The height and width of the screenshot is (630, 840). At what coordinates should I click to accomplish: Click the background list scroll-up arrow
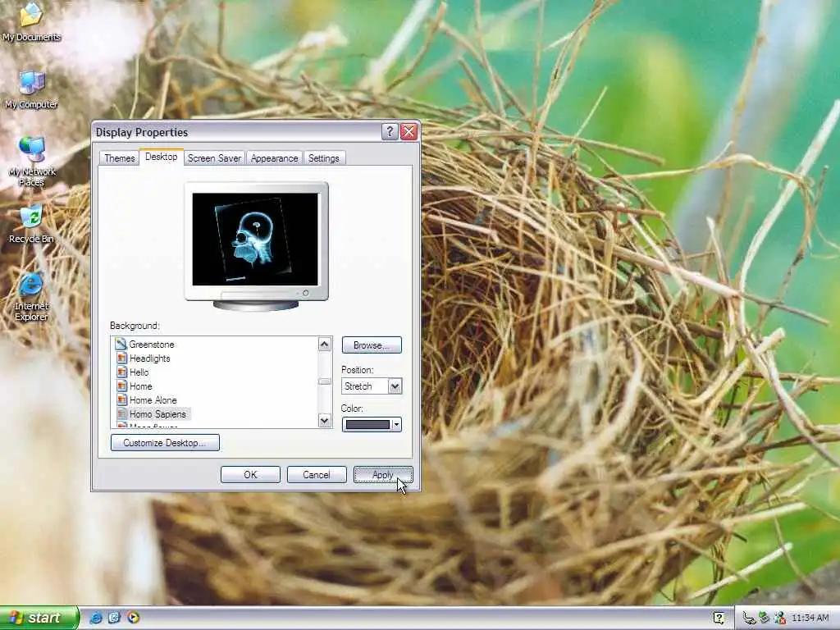point(324,344)
